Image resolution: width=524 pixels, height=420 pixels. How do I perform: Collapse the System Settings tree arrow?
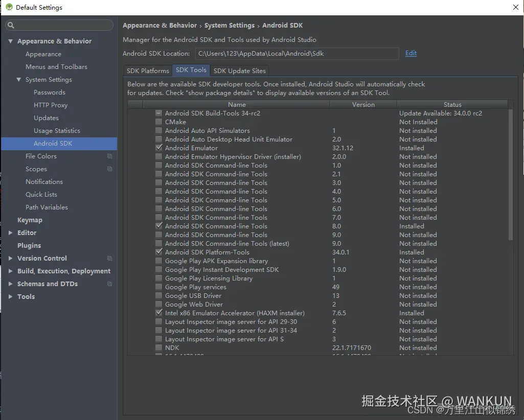(19, 80)
